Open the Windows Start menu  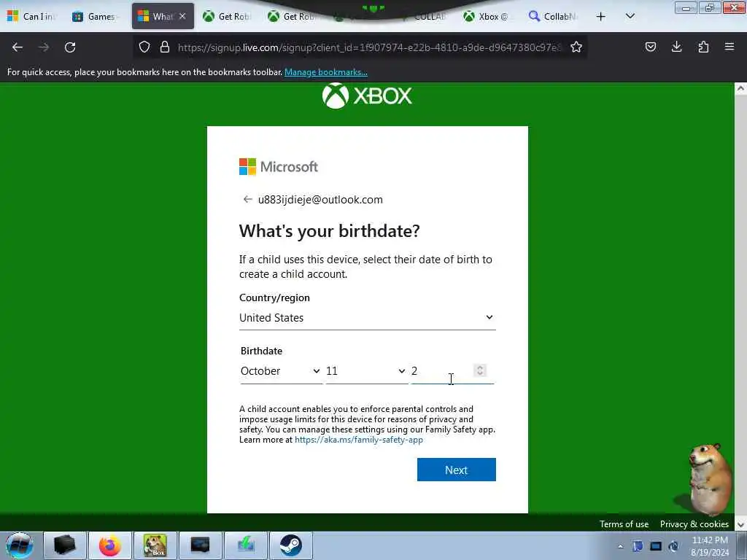point(19,545)
